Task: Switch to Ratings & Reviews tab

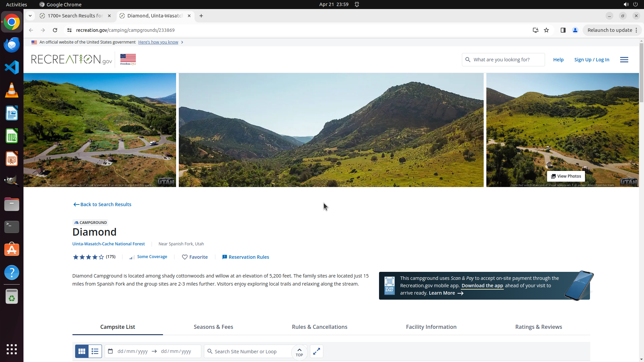Action: [538, 327]
